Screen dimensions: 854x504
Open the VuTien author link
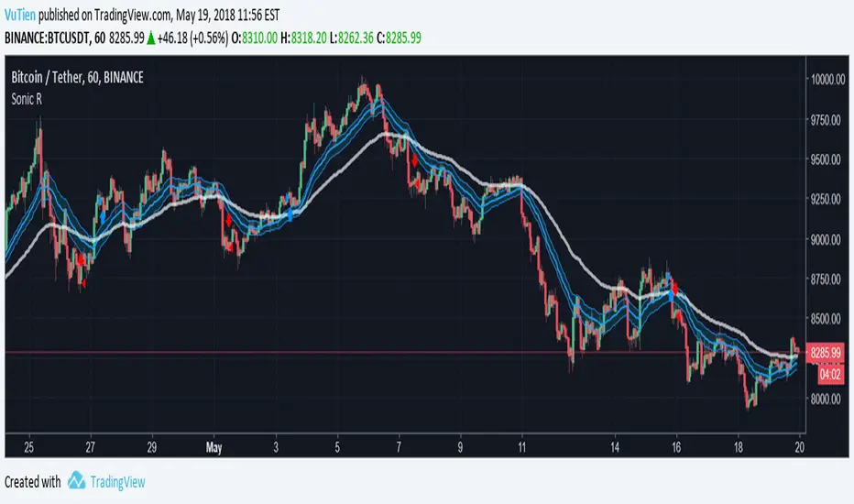[x=20, y=15]
